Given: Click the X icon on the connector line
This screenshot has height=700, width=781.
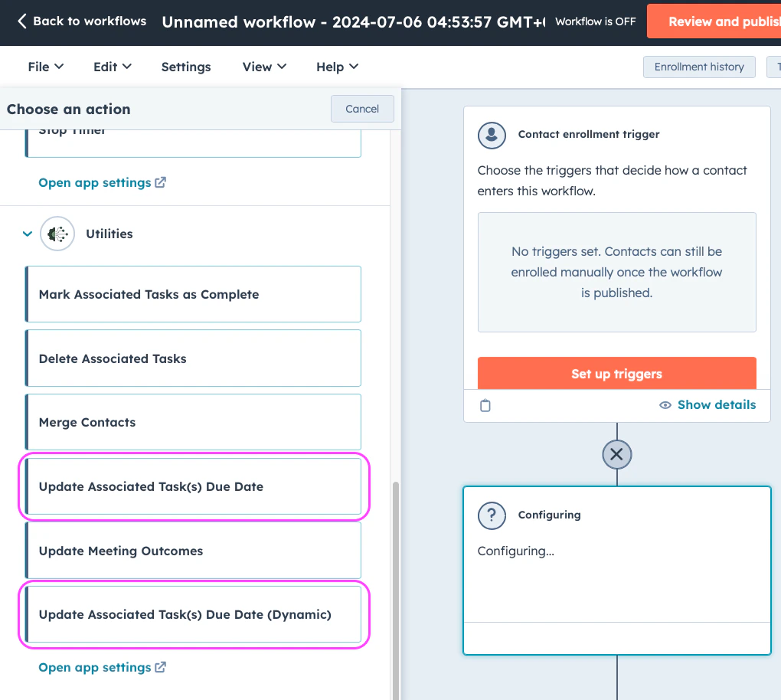Looking at the screenshot, I should 617,454.
